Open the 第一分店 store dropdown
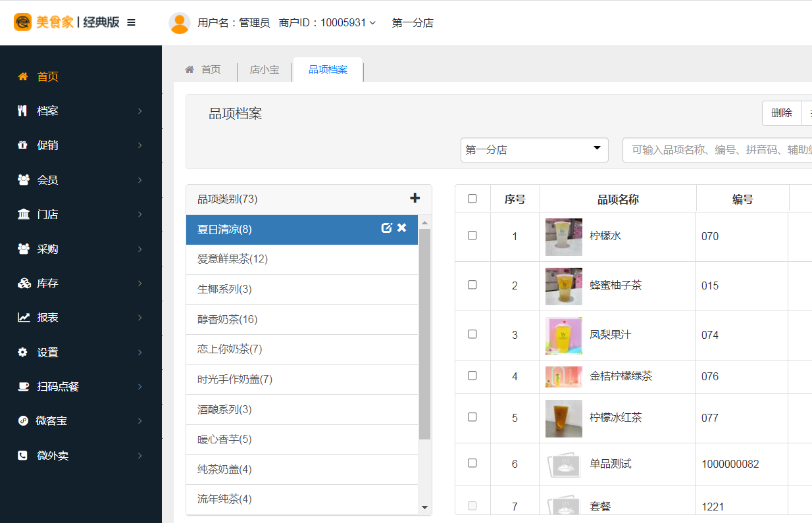The height and width of the screenshot is (523, 812). tap(534, 150)
